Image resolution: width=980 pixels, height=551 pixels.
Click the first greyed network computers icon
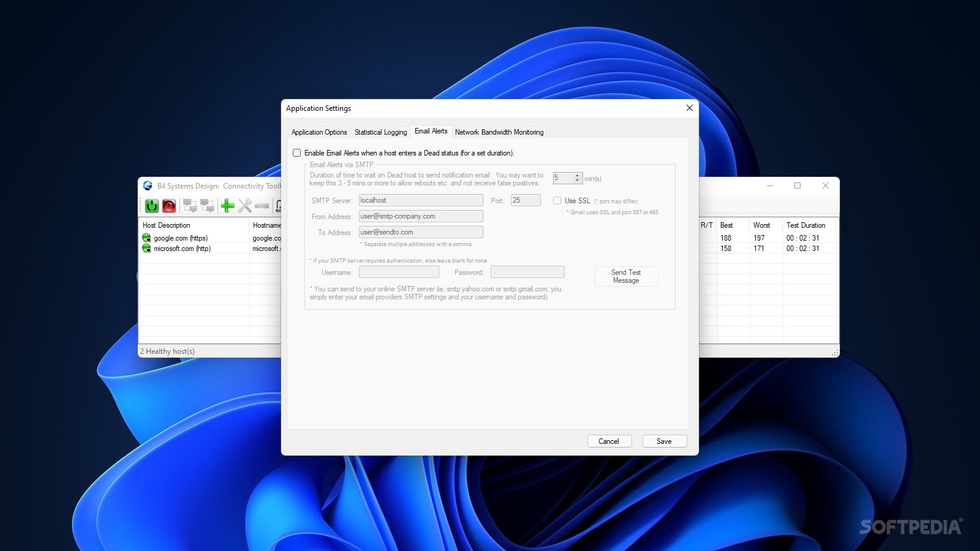click(x=190, y=206)
